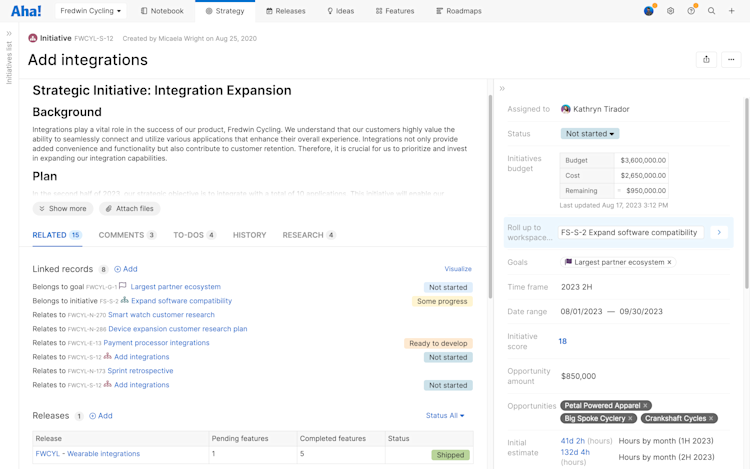Click Kathryn Tirador's avatar
This screenshot has height=469, width=750.
(565, 109)
